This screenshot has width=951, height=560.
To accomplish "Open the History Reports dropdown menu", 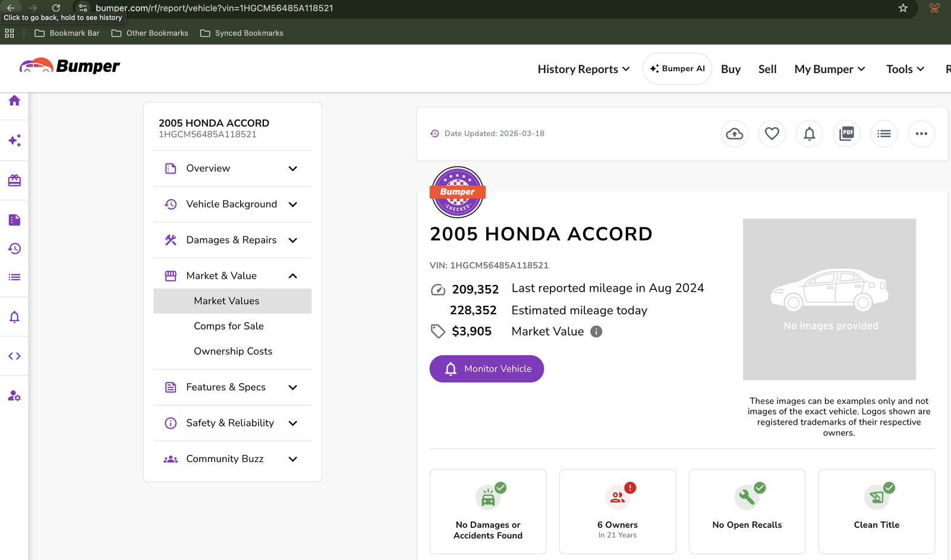I will [x=583, y=69].
